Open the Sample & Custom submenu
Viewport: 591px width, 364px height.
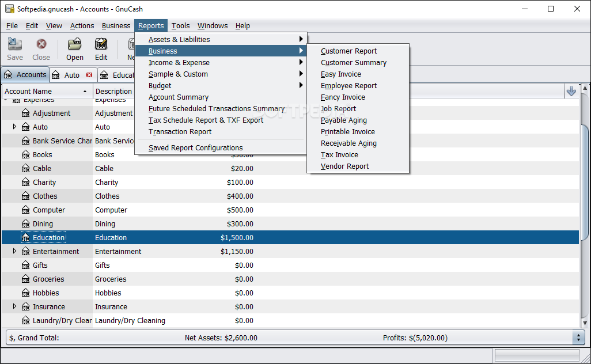[221, 74]
